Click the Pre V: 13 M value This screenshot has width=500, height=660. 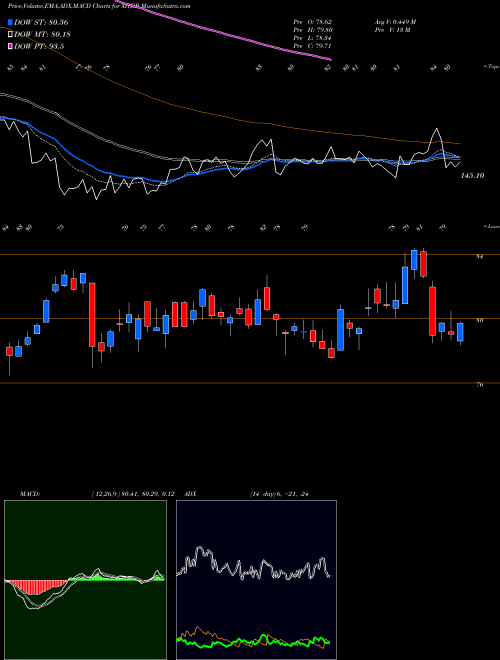pyautogui.click(x=392, y=30)
